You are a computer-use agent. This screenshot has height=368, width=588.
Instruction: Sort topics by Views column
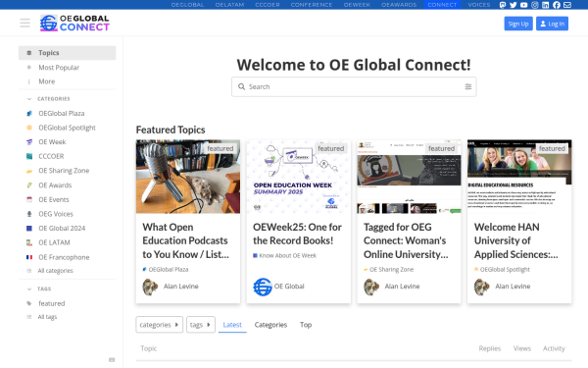(522, 348)
